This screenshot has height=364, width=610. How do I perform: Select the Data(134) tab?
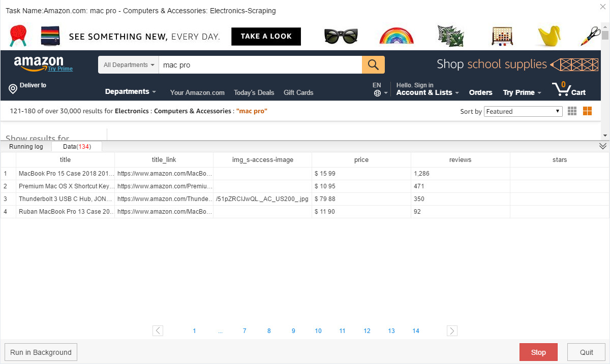77,146
